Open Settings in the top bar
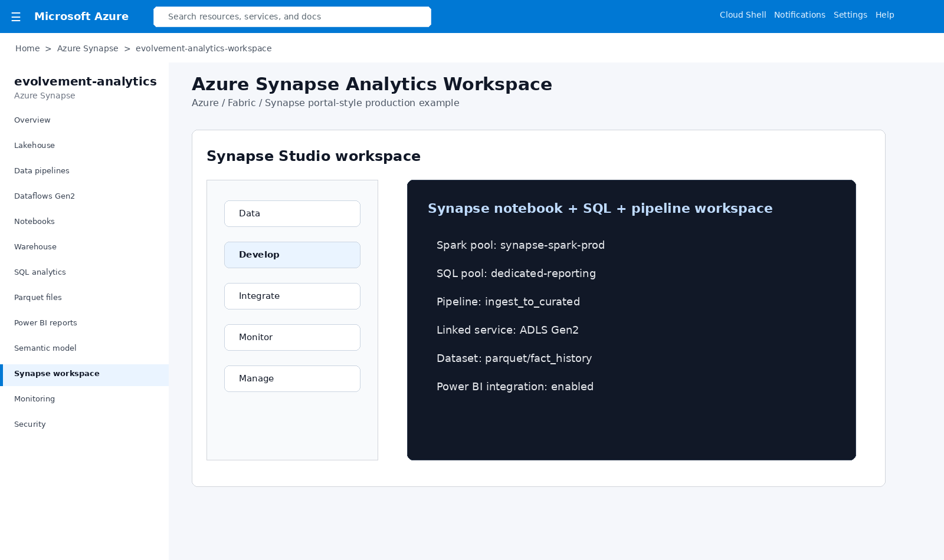 (850, 15)
